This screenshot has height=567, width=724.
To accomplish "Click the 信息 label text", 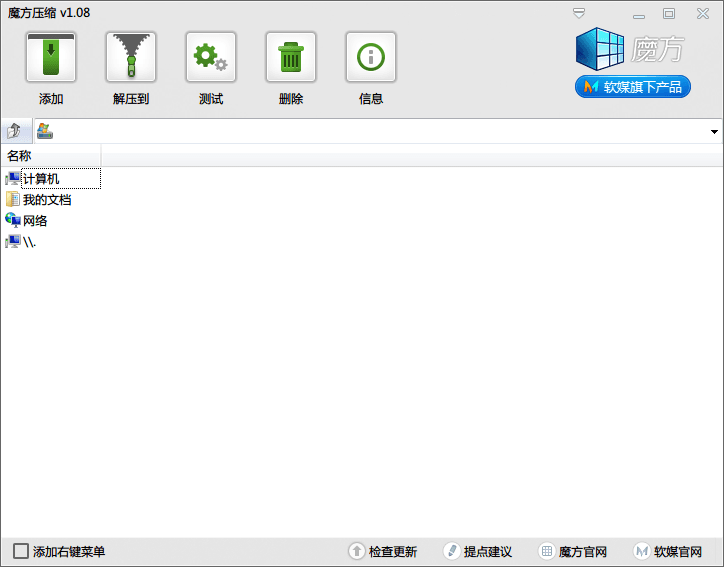I will [x=371, y=98].
